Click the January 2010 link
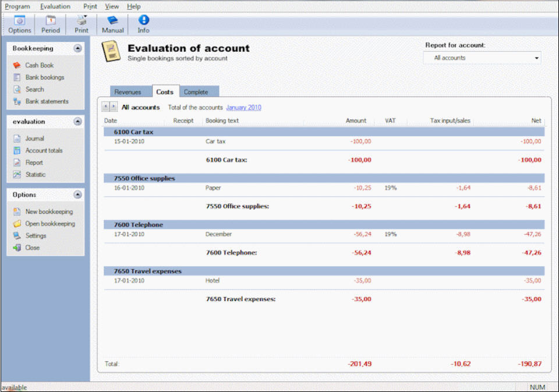 [243, 107]
